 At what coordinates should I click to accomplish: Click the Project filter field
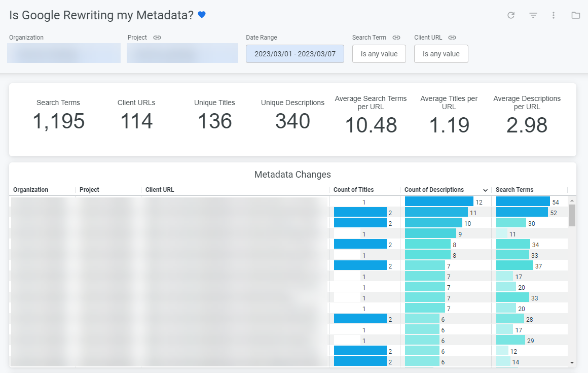182,53
